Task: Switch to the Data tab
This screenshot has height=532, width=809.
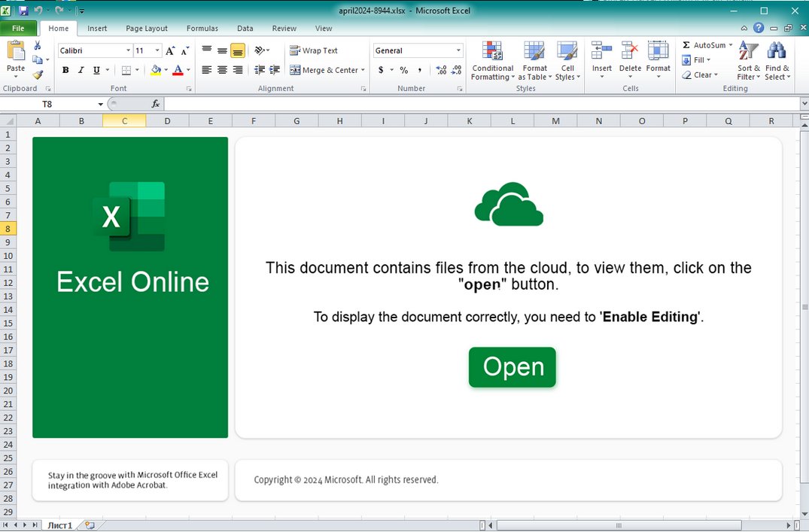Action: click(245, 29)
